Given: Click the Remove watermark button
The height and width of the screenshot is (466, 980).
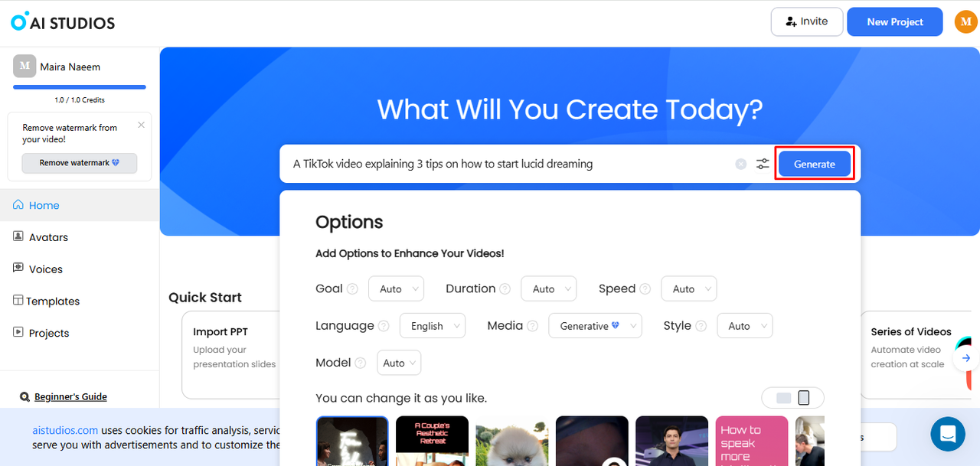Looking at the screenshot, I should (x=80, y=163).
